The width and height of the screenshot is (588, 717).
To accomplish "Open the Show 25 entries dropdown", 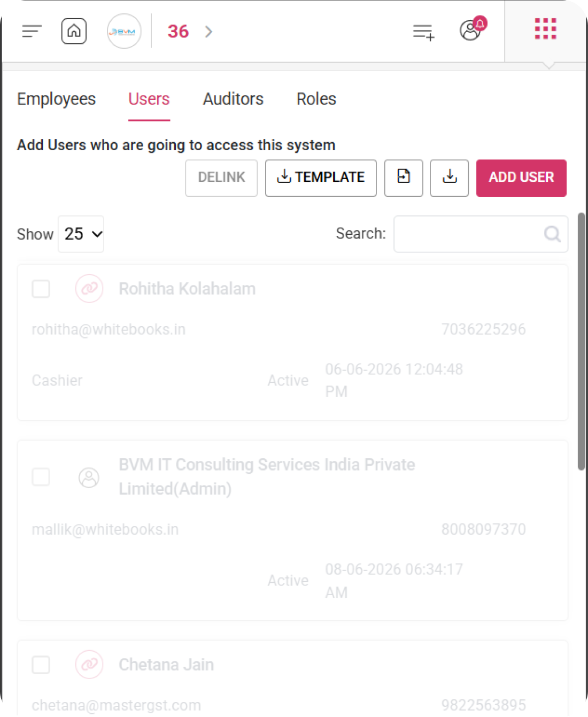I will [x=81, y=234].
